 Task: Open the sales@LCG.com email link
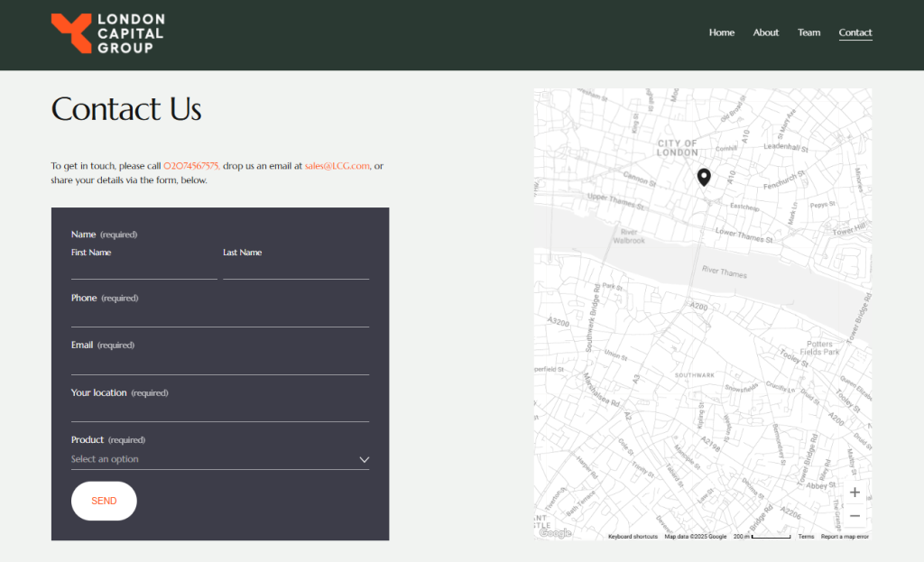point(337,166)
